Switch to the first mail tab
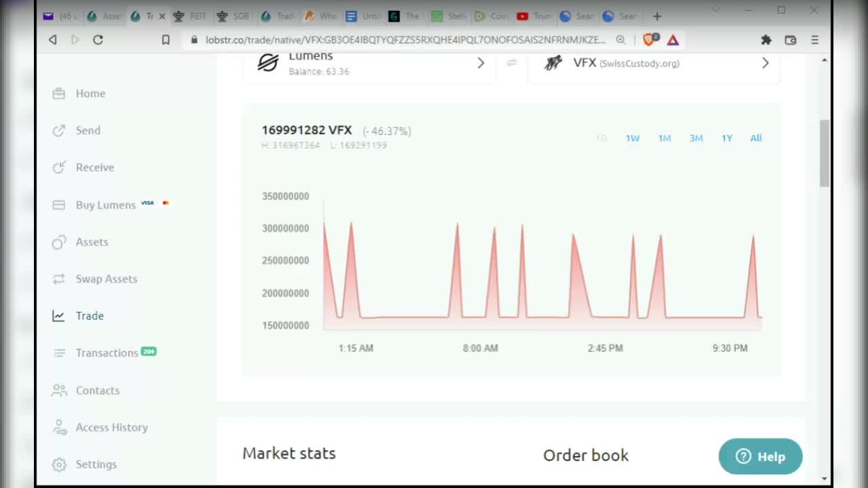868x488 pixels. tap(60, 16)
